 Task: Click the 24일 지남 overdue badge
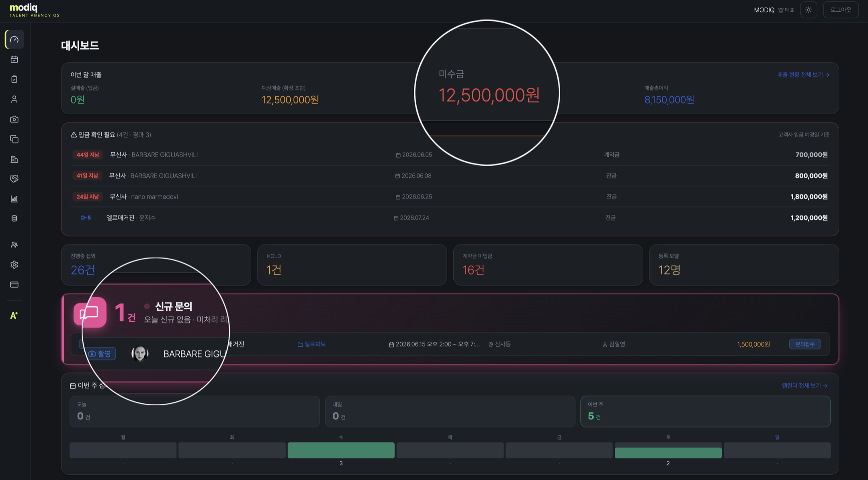88,197
